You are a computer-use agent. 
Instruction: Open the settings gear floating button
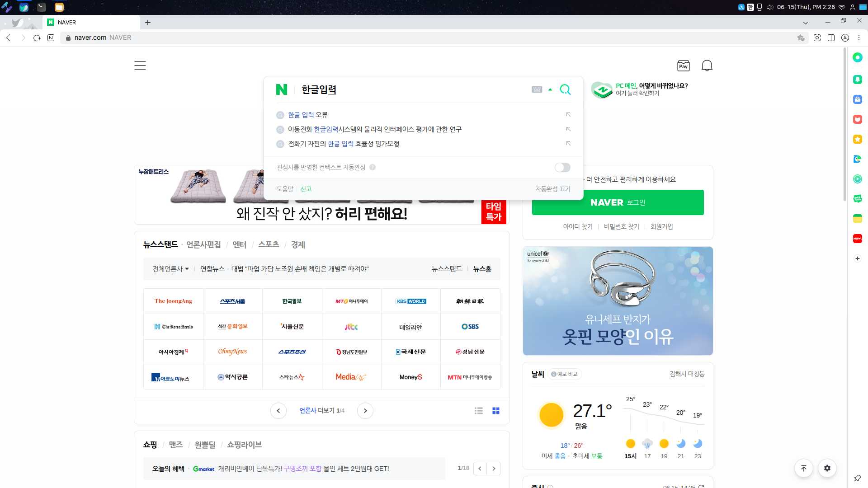827,468
